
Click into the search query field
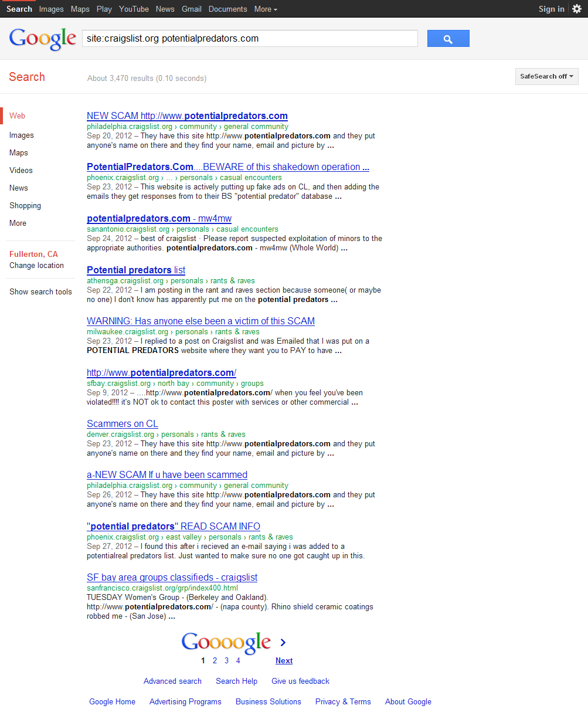click(x=250, y=39)
